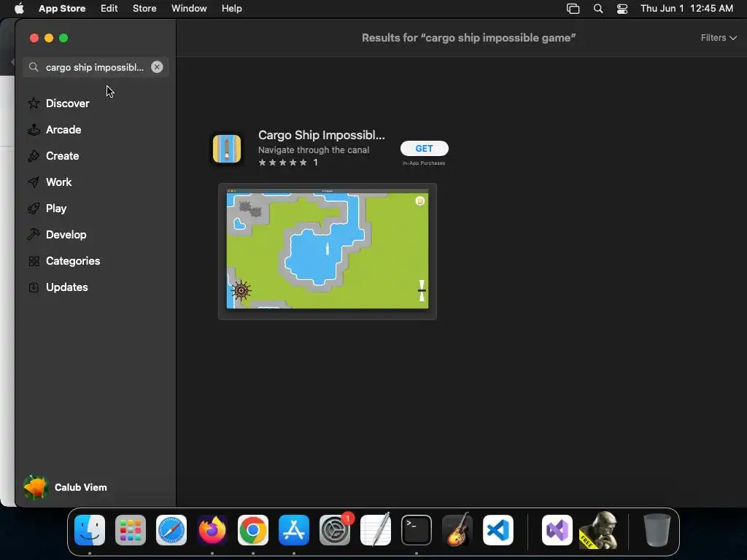747x560 pixels.
Task: Open System Preferences from the Dock
Action: click(x=335, y=530)
